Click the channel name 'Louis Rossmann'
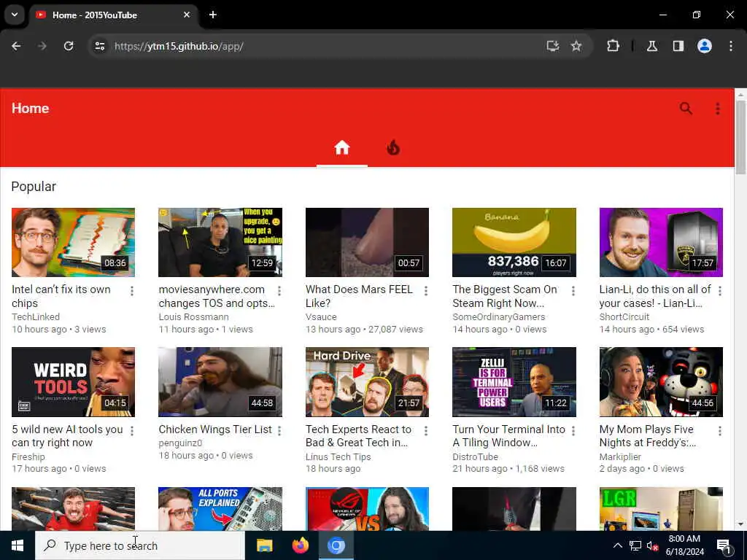The image size is (747, 560). click(x=193, y=317)
